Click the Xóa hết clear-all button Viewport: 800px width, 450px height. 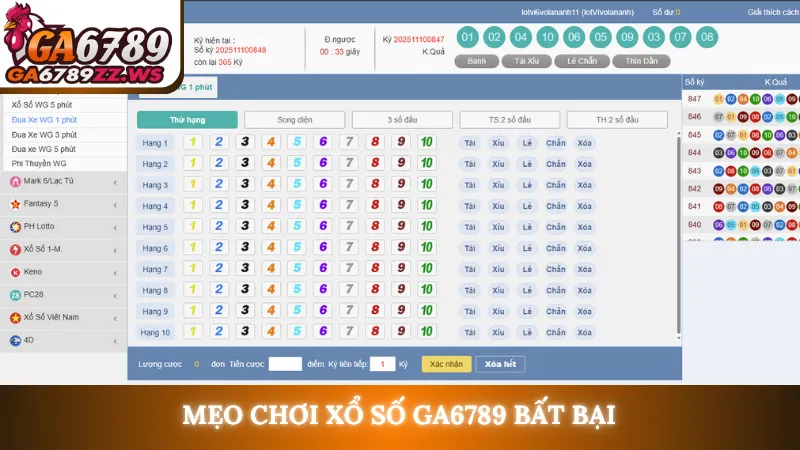click(x=500, y=364)
